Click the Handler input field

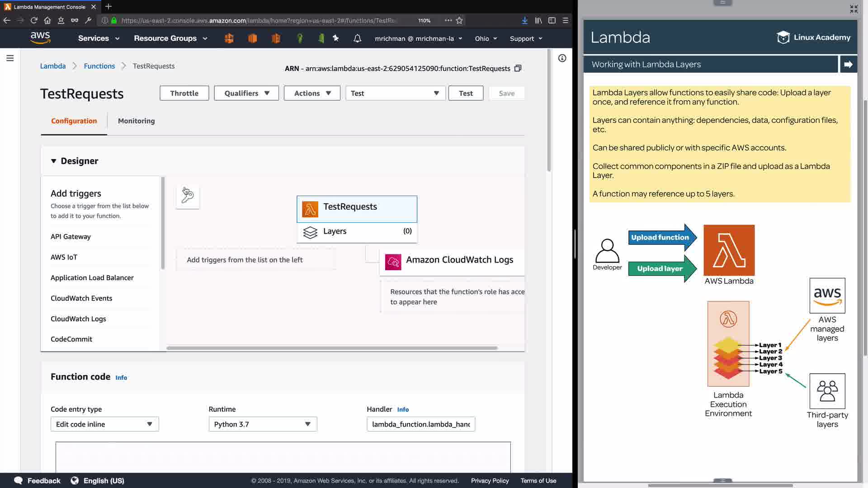click(x=420, y=424)
